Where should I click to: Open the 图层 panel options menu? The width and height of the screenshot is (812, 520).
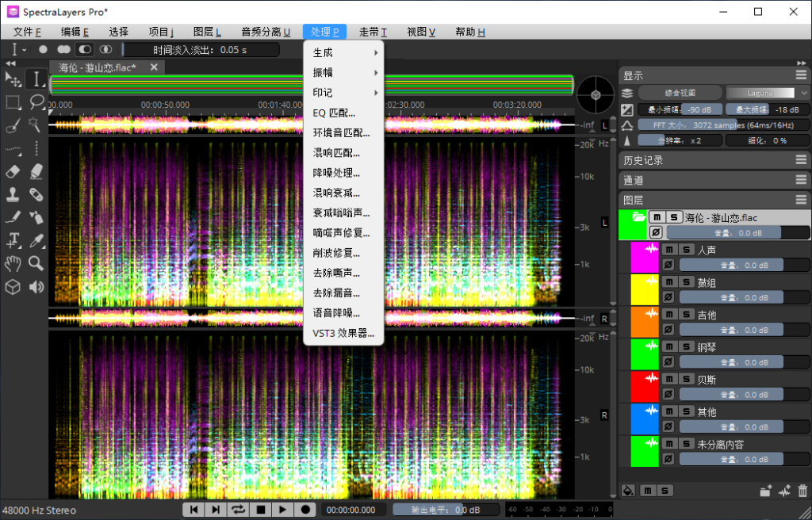click(x=801, y=200)
